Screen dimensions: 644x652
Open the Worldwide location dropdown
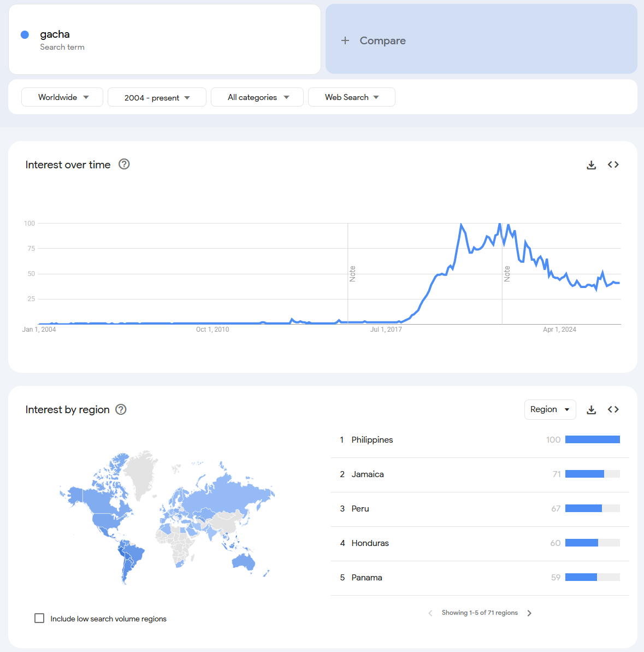click(x=62, y=97)
